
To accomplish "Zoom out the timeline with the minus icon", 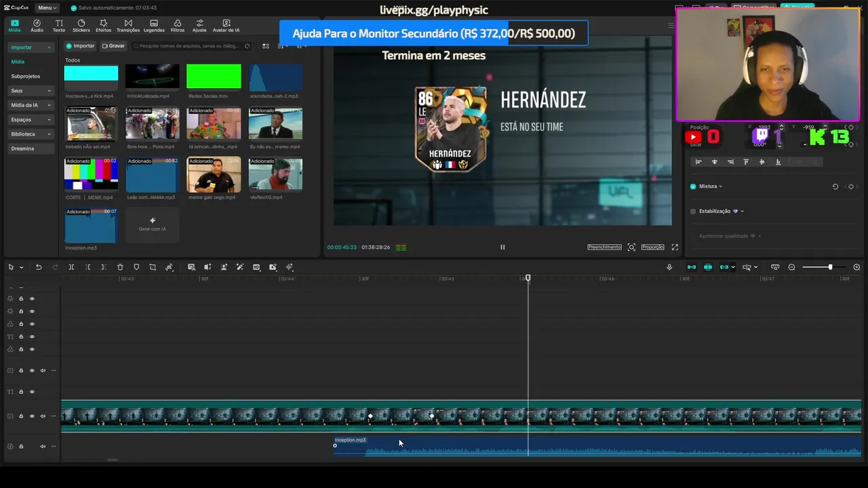I will [791, 267].
